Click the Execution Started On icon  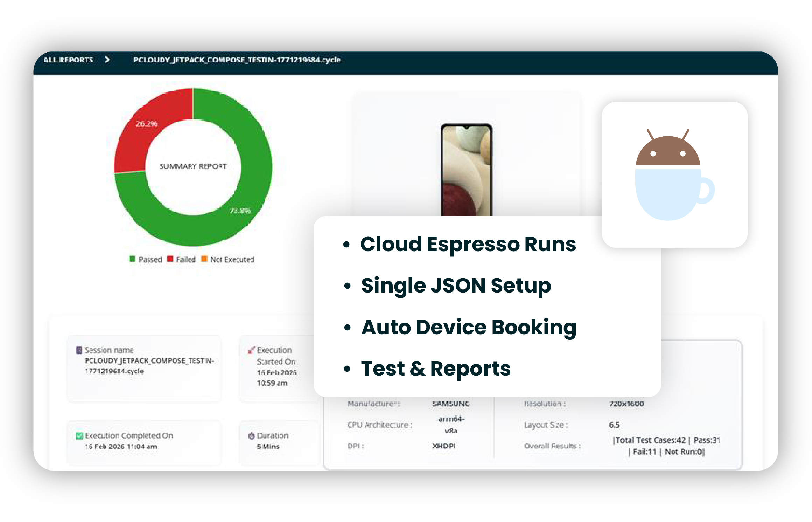[251, 350]
